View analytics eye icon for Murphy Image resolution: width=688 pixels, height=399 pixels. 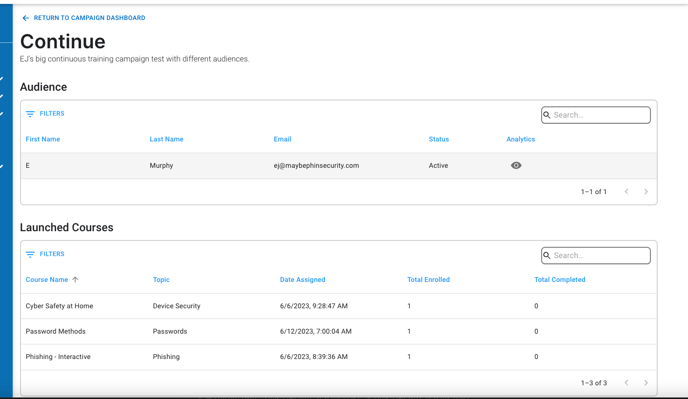pyautogui.click(x=516, y=165)
